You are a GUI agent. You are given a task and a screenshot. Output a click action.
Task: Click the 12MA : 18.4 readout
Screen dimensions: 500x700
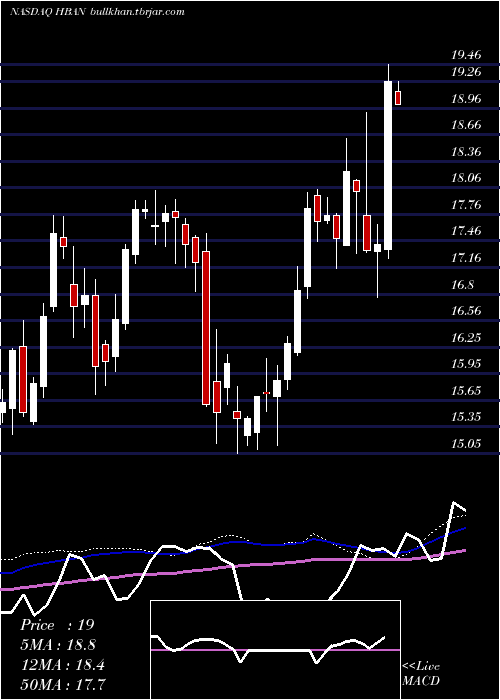pos(62,665)
